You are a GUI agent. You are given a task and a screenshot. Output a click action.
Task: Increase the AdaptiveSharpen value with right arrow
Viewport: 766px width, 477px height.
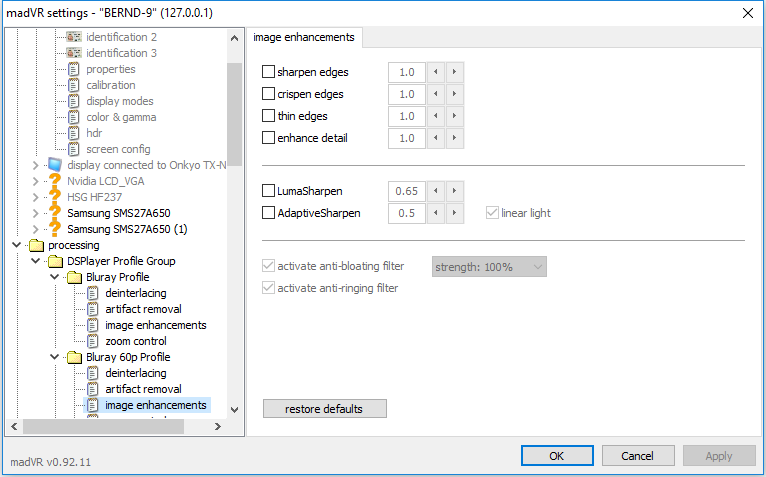(454, 213)
